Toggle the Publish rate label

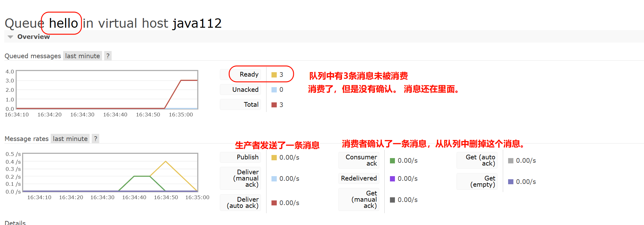(x=247, y=157)
